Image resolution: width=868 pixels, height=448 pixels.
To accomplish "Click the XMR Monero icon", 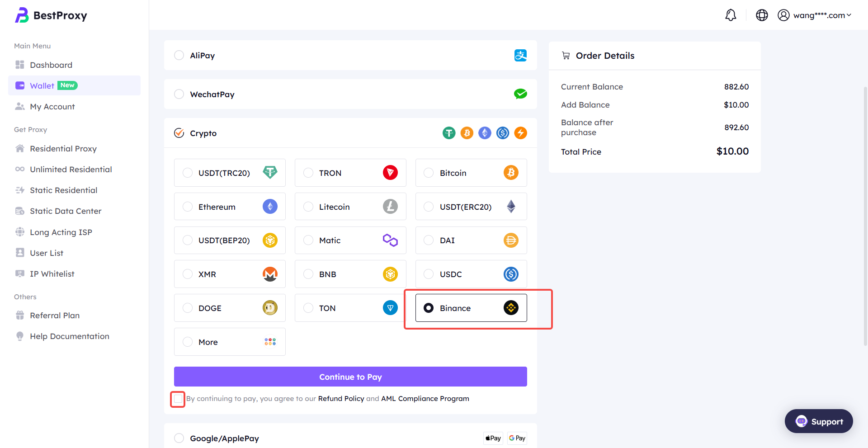I will coord(270,274).
